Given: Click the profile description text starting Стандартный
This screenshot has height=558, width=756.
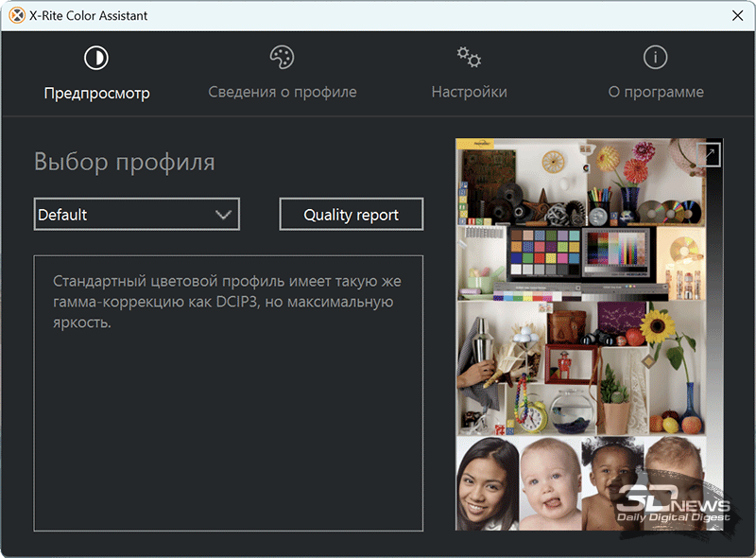Looking at the screenshot, I should click(227, 302).
